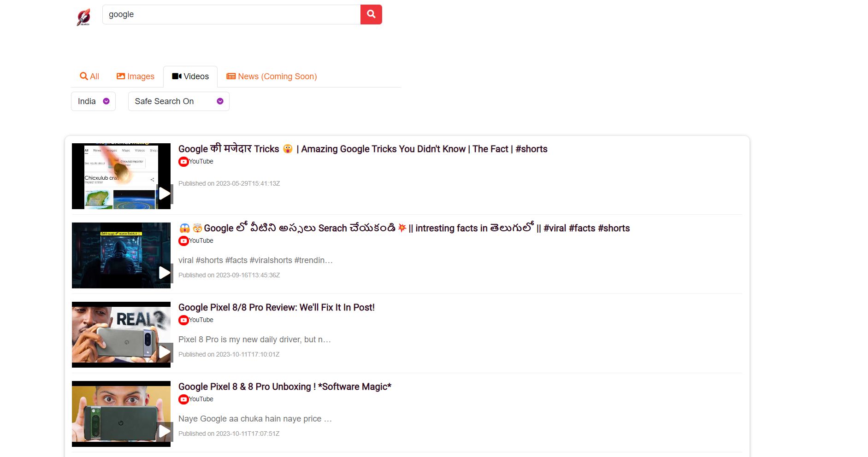Expand the Safe Search On dropdown
This screenshot has width=868, height=457.
point(179,101)
